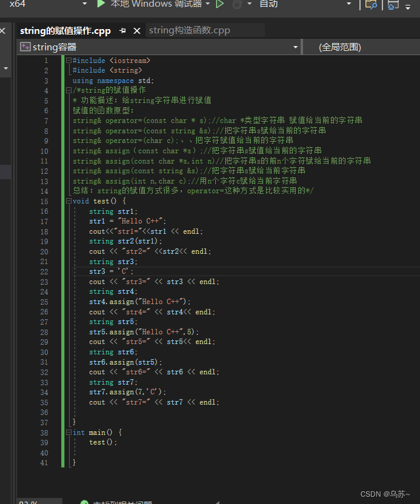Image resolution: width=420 pixels, height=504 pixels.
Task: Click the start without debugging outline arrow
Action: [220, 4]
